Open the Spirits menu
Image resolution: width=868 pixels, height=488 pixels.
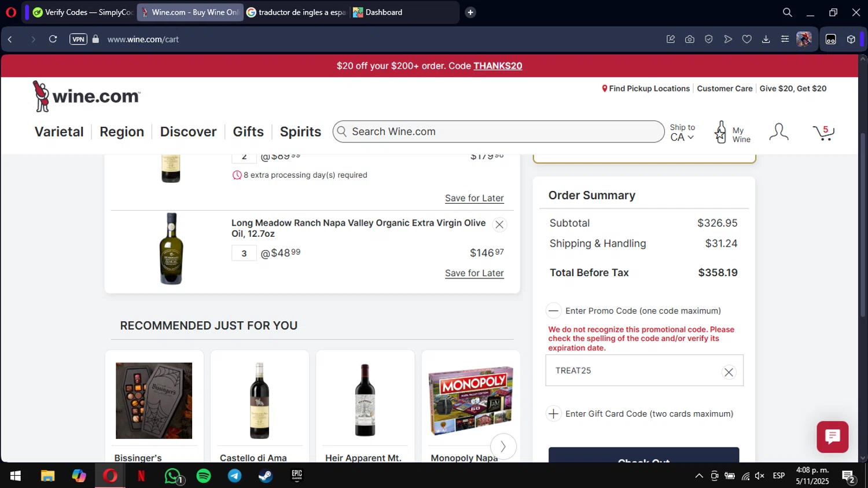300,132
